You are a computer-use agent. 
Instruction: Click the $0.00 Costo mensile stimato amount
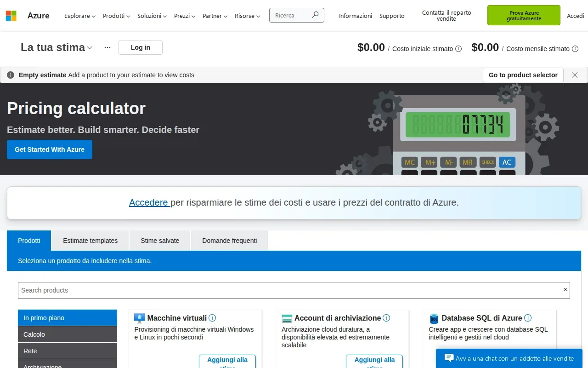tap(485, 47)
